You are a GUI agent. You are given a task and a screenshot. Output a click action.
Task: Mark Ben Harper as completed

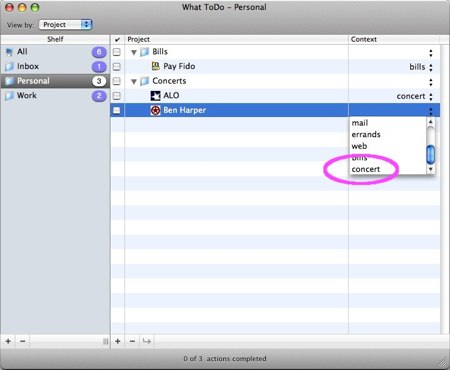(117, 110)
